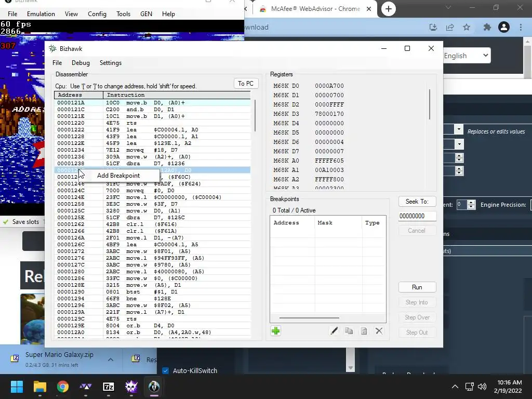Click the Chrome install app icon
The image size is (532, 399).
433,27
